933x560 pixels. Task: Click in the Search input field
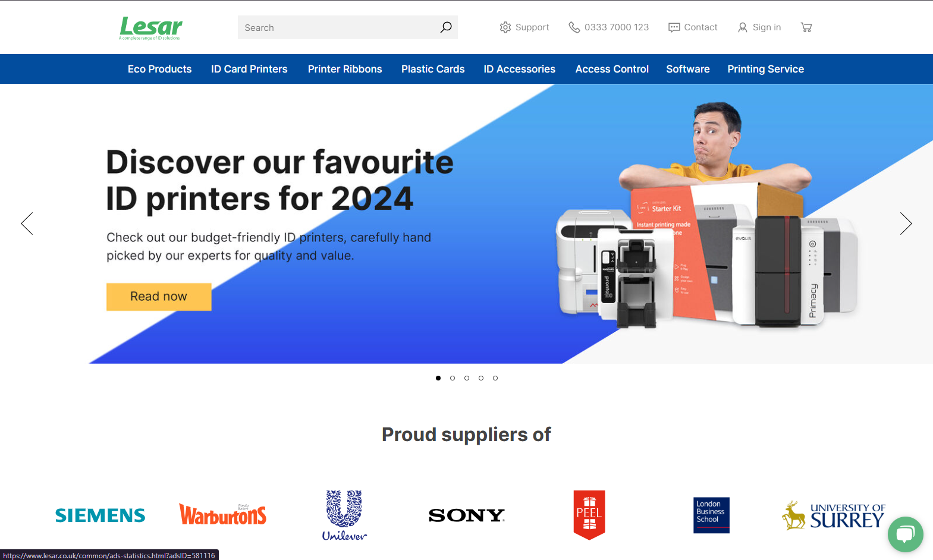(338, 27)
